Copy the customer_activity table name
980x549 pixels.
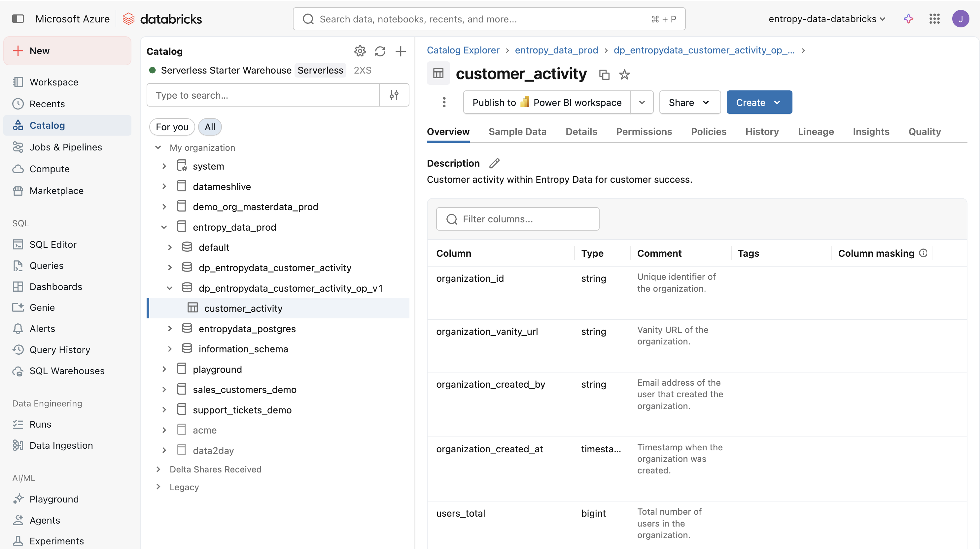[604, 75]
